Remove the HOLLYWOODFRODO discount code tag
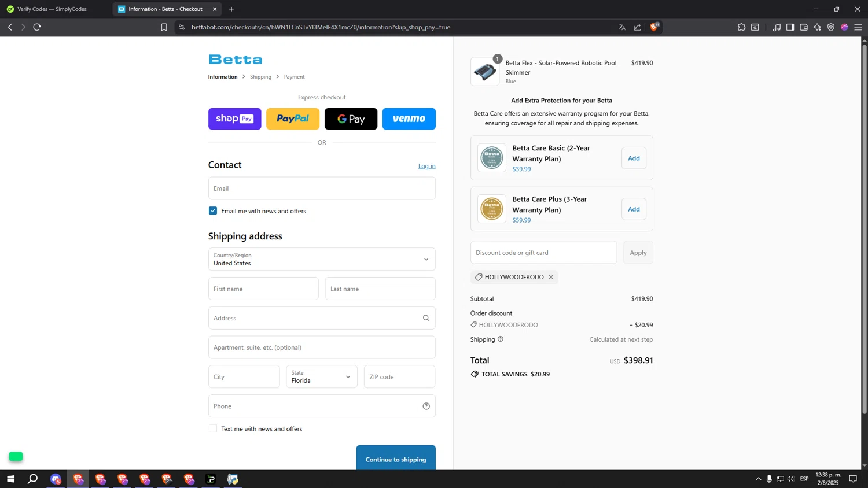The width and height of the screenshot is (868, 488). point(551,277)
